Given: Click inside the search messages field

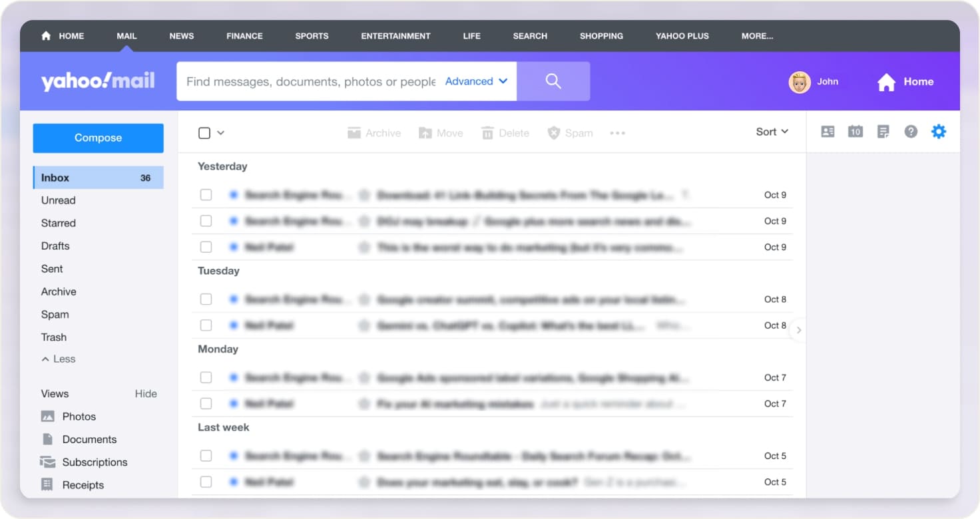Looking at the screenshot, I should point(306,81).
